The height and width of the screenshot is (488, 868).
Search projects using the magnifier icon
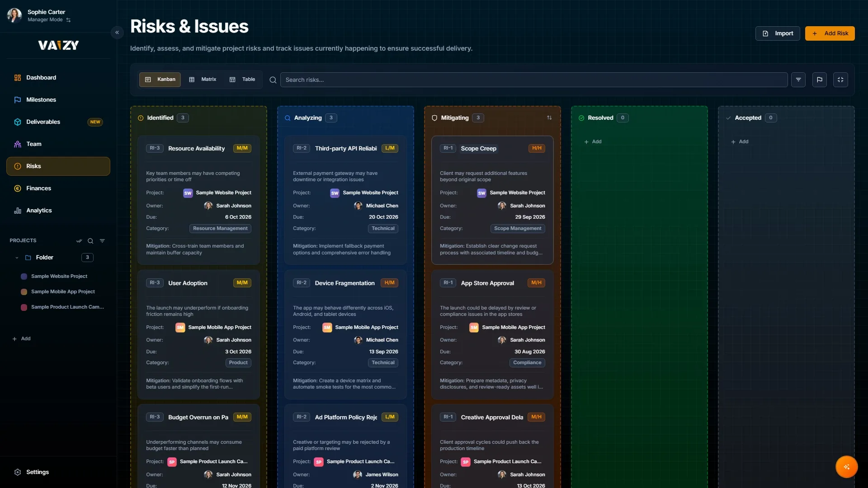click(x=90, y=241)
